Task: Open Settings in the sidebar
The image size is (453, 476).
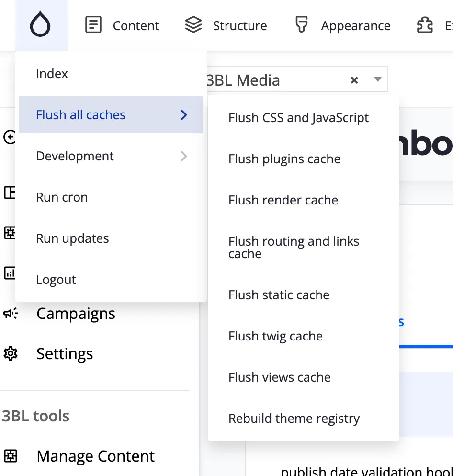Action: coord(65,354)
